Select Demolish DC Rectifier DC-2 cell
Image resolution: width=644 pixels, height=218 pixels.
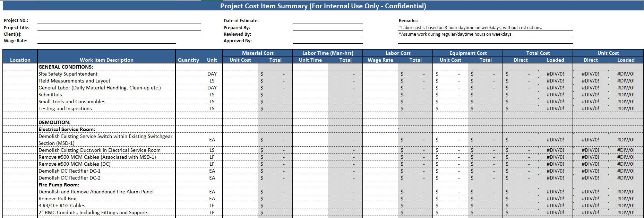coord(106,178)
